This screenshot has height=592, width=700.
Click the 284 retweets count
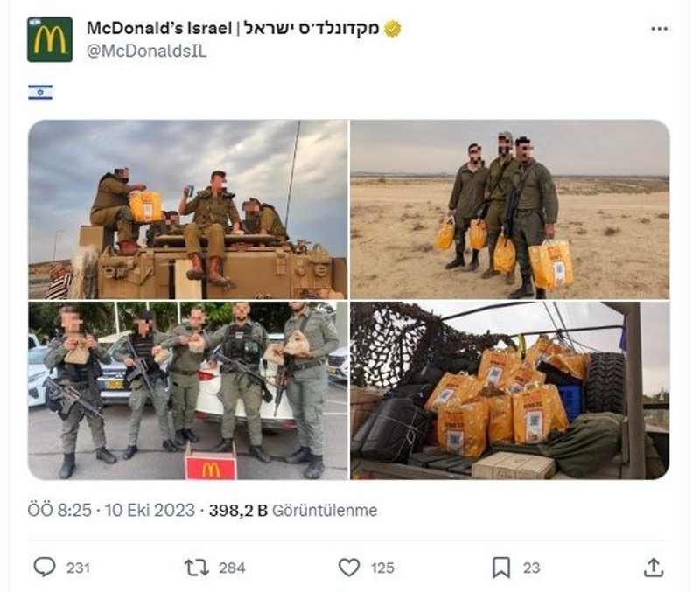pos(232,568)
